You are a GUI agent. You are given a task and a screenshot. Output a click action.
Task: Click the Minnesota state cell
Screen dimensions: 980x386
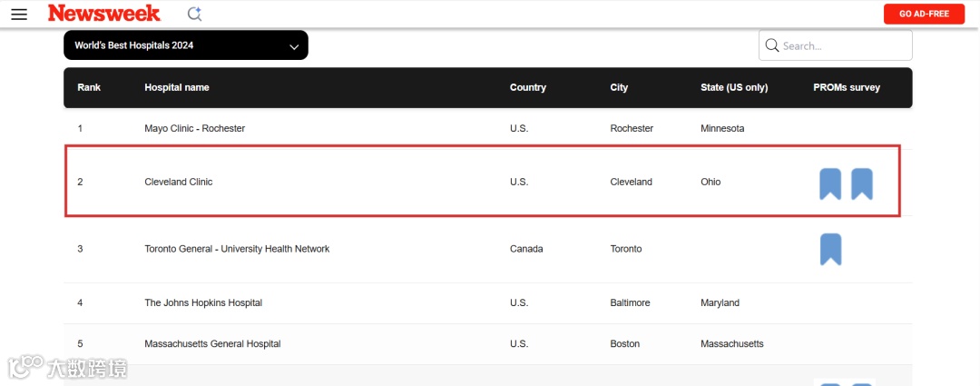click(722, 128)
